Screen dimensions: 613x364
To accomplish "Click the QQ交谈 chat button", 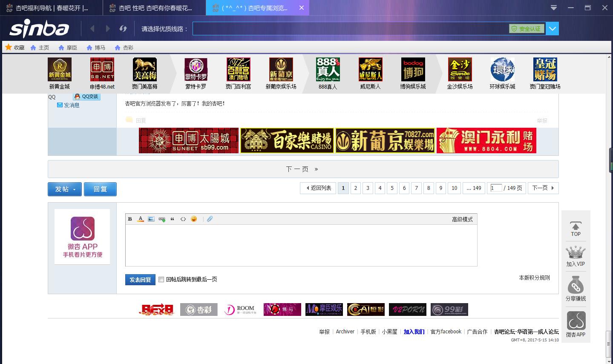I will pyautogui.click(x=86, y=97).
